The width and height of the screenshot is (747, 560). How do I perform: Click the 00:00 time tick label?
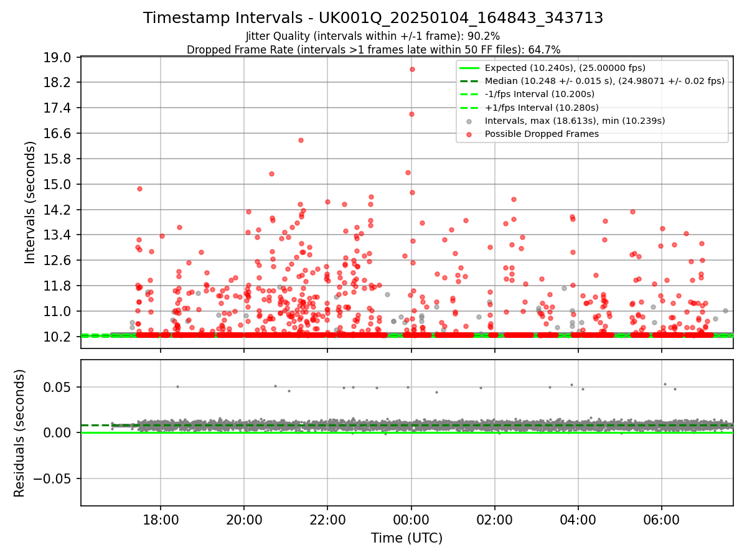coord(411,520)
